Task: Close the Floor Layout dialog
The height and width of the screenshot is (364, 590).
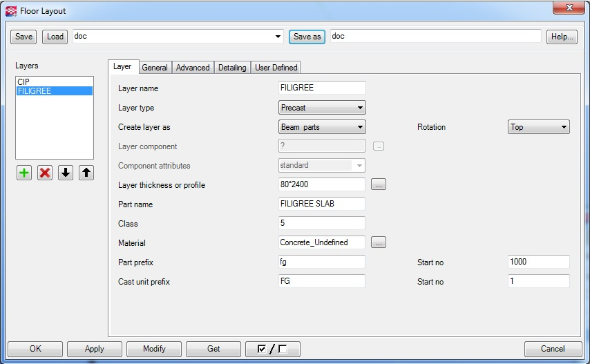Action: (x=569, y=8)
